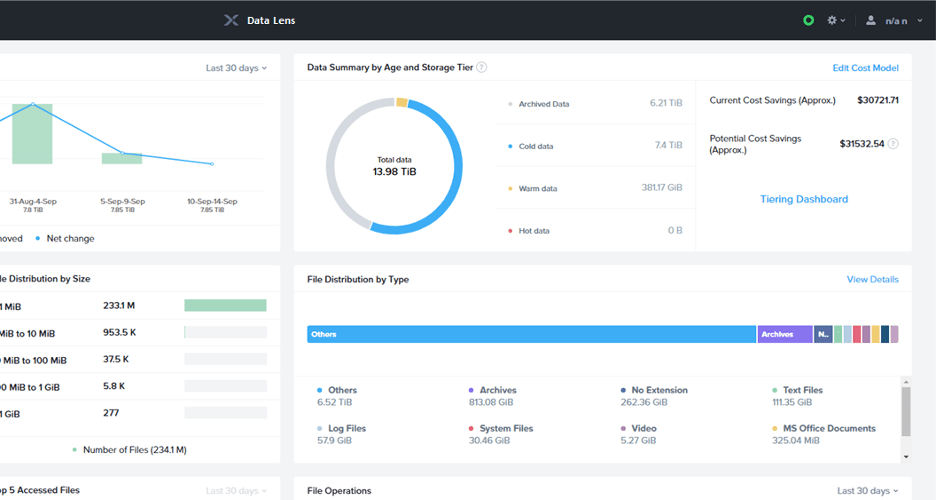Click the 5-Sep-9-Sep green bar
Viewport: 936px width, 500px height.
tap(122, 158)
